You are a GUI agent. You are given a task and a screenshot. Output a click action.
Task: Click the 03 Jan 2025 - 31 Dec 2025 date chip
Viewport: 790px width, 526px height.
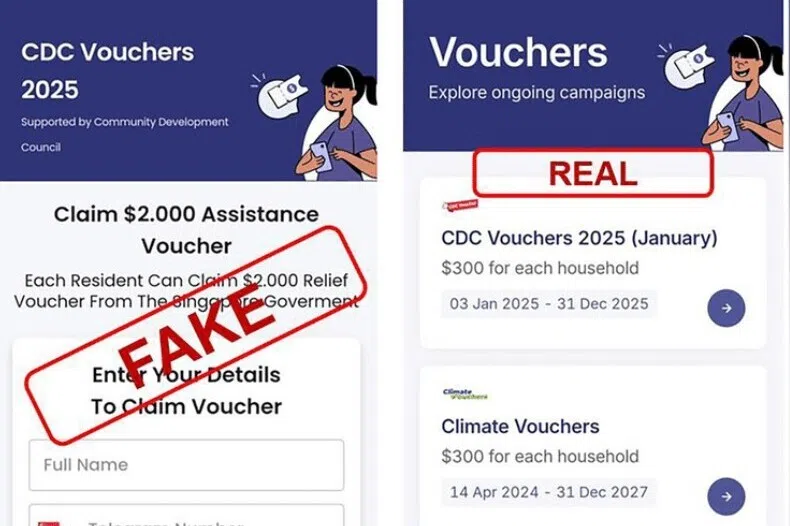(549, 304)
